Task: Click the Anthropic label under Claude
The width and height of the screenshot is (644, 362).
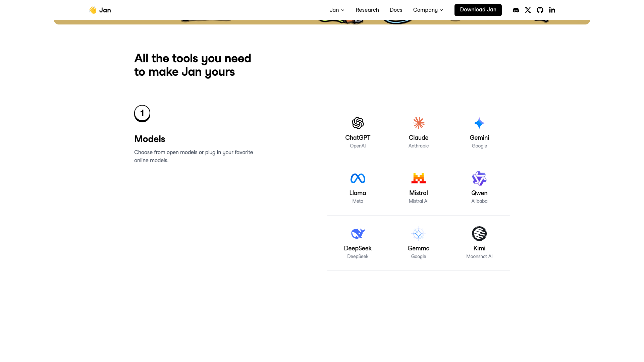Action: (419, 146)
